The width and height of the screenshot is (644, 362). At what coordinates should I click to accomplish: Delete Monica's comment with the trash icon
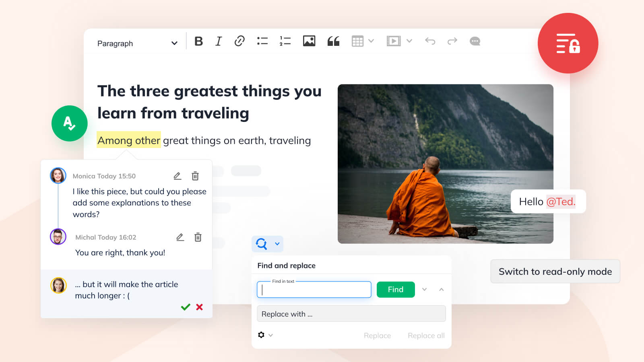point(195,176)
